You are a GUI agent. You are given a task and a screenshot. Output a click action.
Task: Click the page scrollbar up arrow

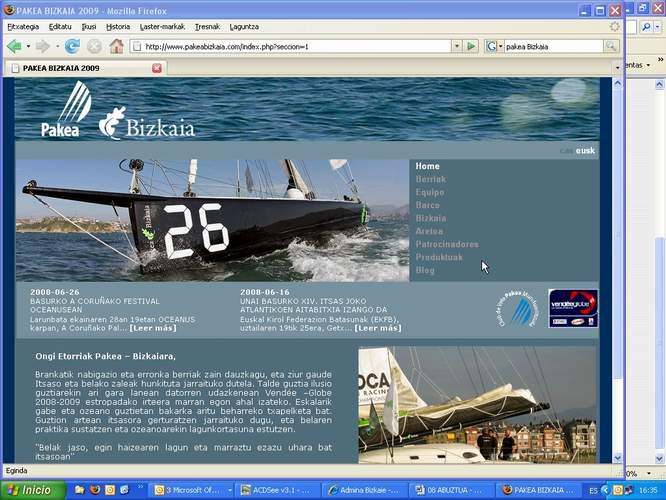(618, 84)
